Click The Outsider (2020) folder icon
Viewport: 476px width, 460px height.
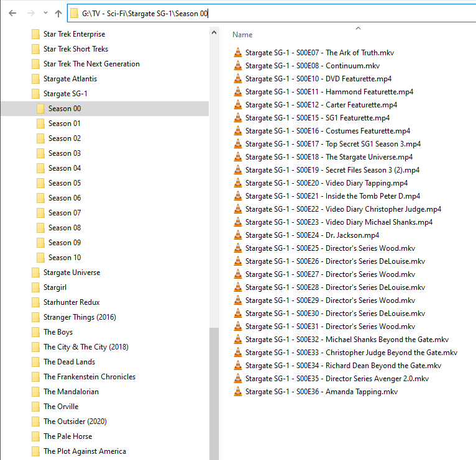click(x=35, y=421)
